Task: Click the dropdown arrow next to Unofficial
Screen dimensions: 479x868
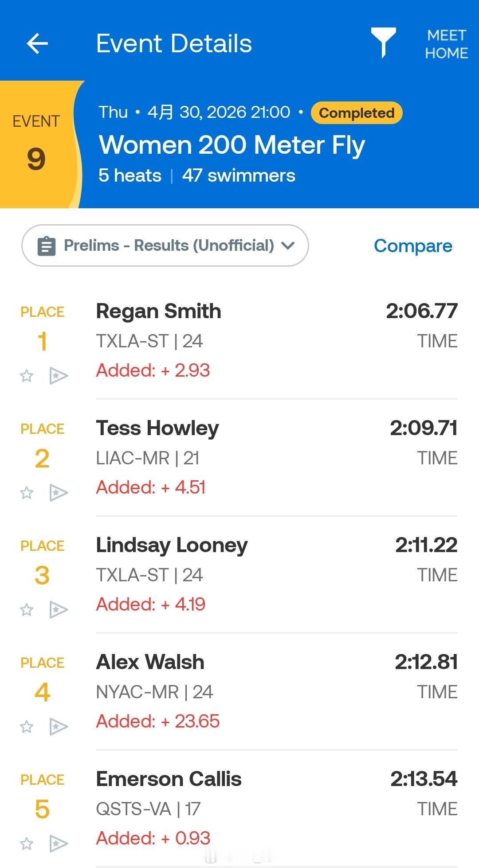Action: pyautogui.click(x=288, y=245)
